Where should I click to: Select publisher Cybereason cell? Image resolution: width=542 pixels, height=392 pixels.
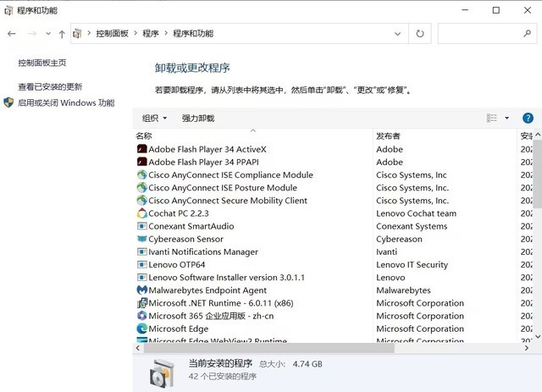click(399, 239)
